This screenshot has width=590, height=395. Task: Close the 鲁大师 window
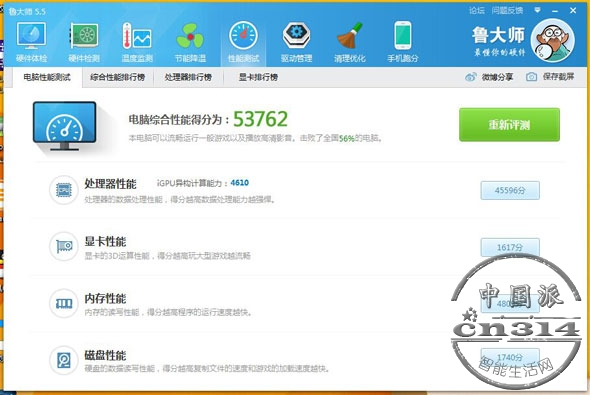573,11
